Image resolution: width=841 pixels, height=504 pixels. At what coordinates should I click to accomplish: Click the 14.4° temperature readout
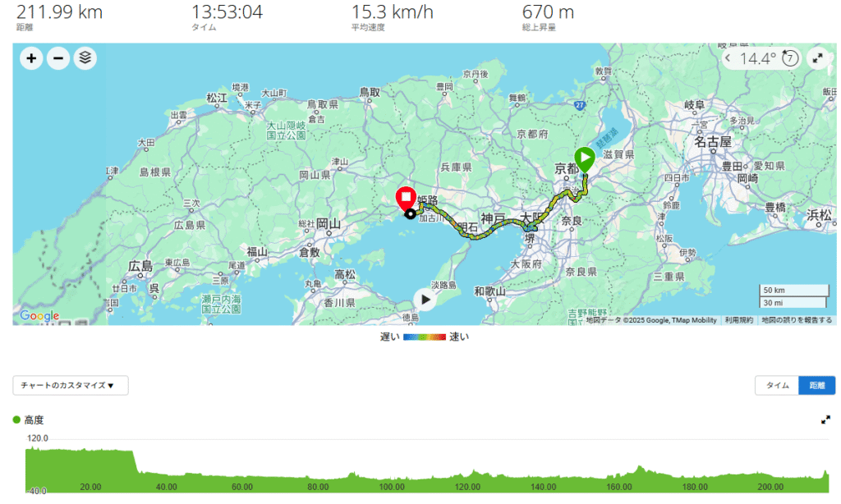(x=758, y=58)
